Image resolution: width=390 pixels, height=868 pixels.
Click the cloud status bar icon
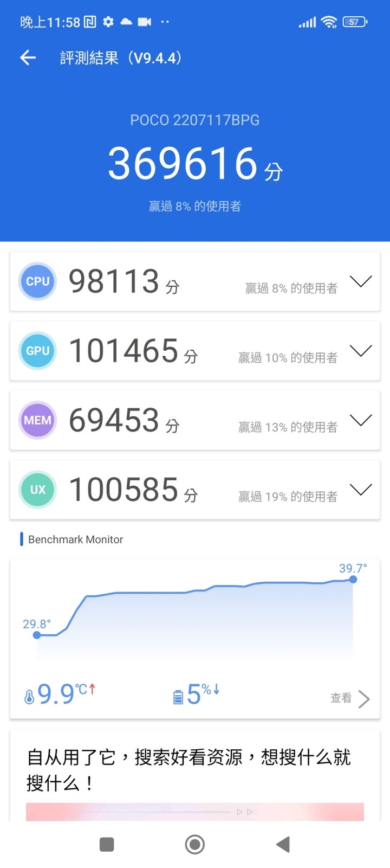[126, 22]
